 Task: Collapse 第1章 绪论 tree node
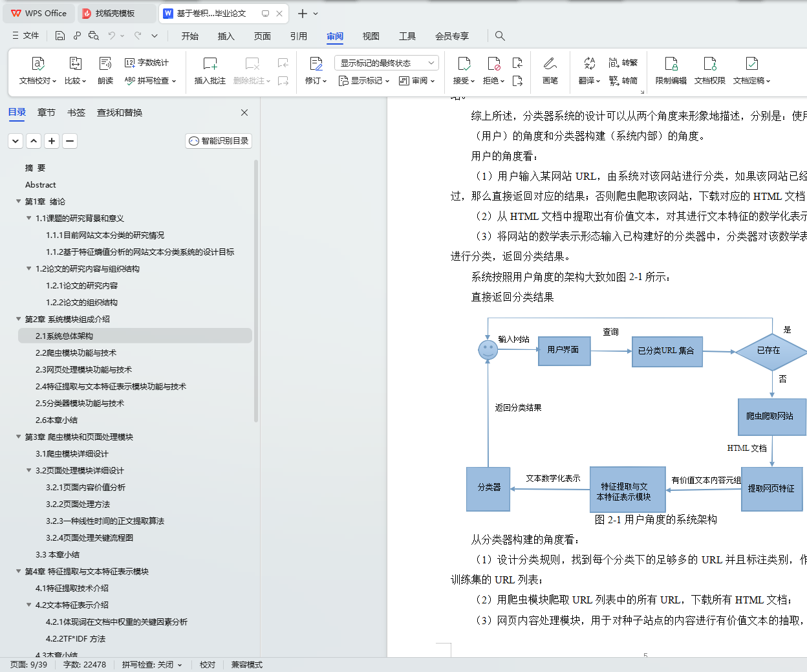pos(19,201)
